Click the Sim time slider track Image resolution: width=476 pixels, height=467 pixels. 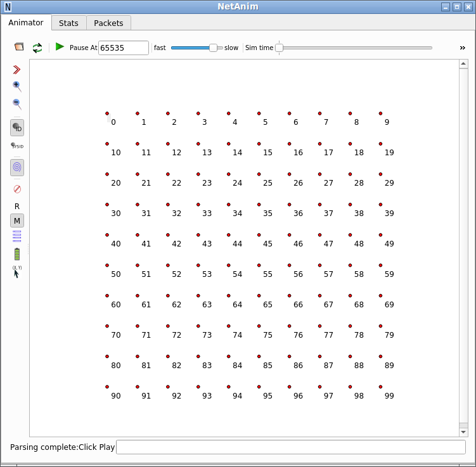355,48
